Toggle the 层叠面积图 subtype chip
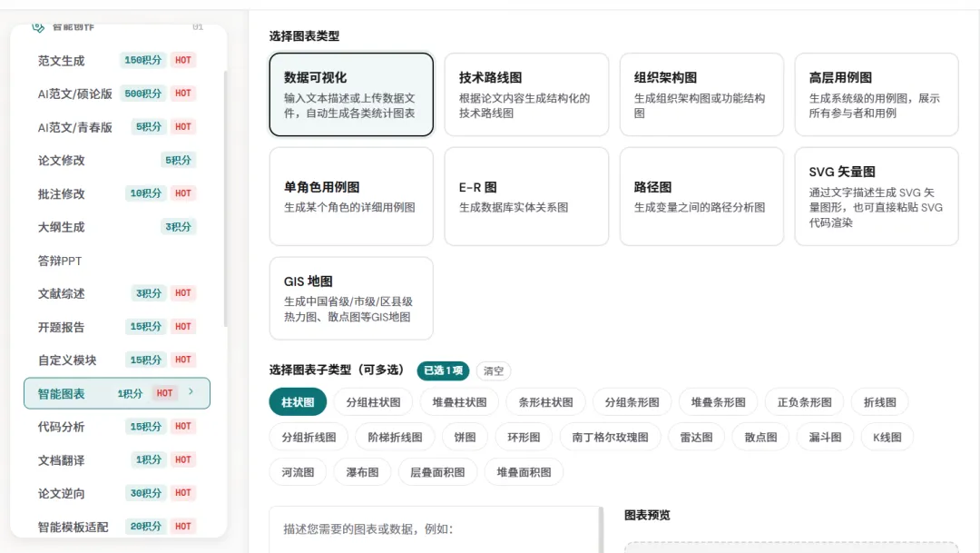Image resolution: width=980 pixels, height=553 pixels. coord(437,472)
